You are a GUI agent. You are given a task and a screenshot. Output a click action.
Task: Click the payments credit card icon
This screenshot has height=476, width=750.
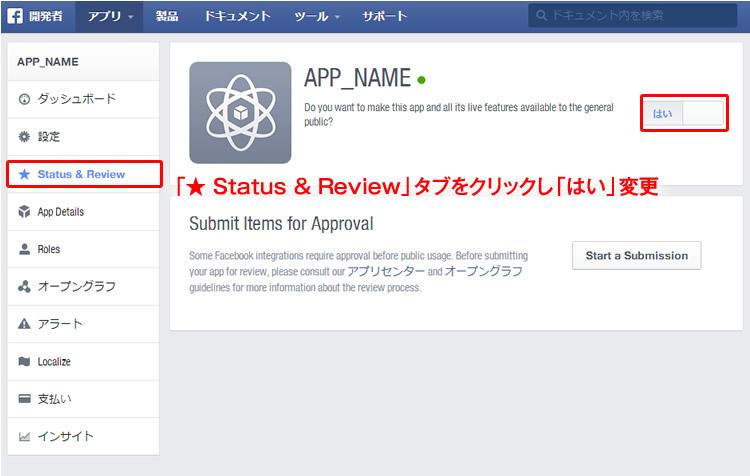pos(24,399)
